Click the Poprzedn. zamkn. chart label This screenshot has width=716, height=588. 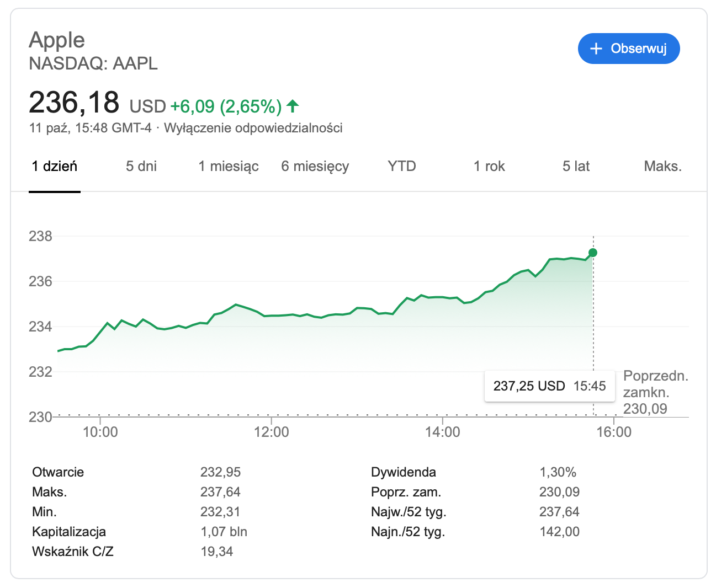(655, 384)
